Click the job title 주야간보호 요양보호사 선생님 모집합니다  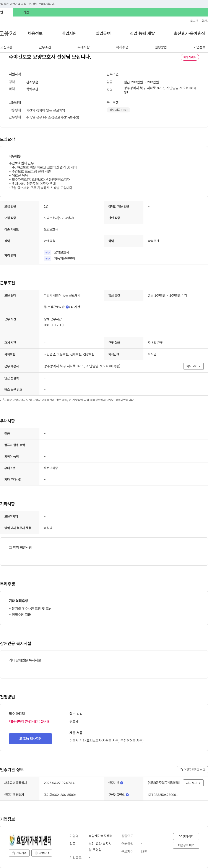(50, 57)
